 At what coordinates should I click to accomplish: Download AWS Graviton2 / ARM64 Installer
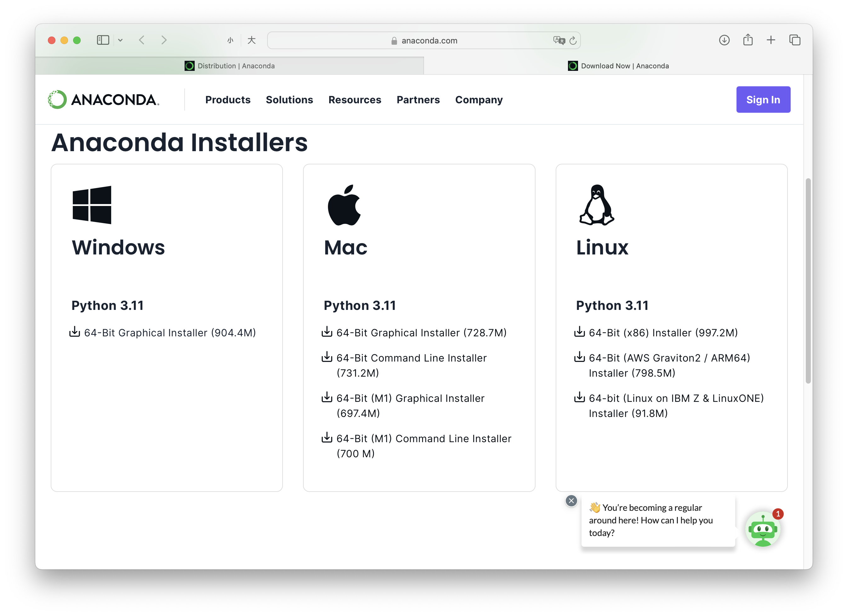click(670, 365)
